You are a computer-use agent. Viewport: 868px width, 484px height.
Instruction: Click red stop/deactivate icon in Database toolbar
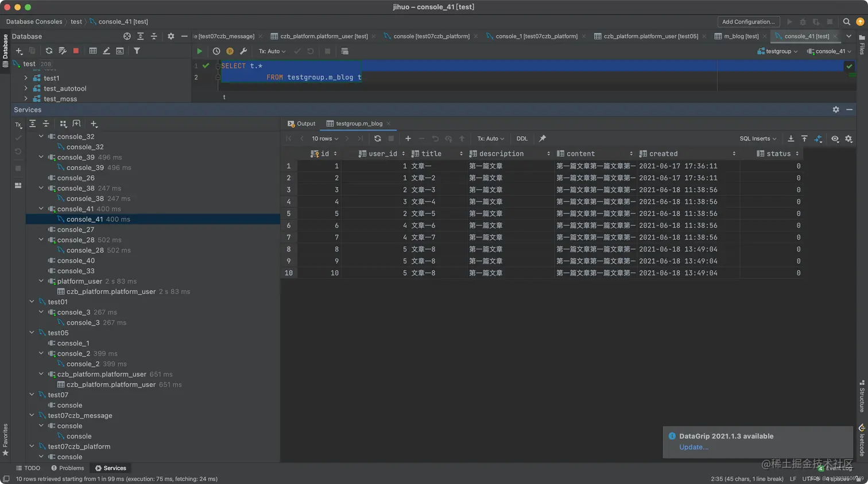click(76, 51)
